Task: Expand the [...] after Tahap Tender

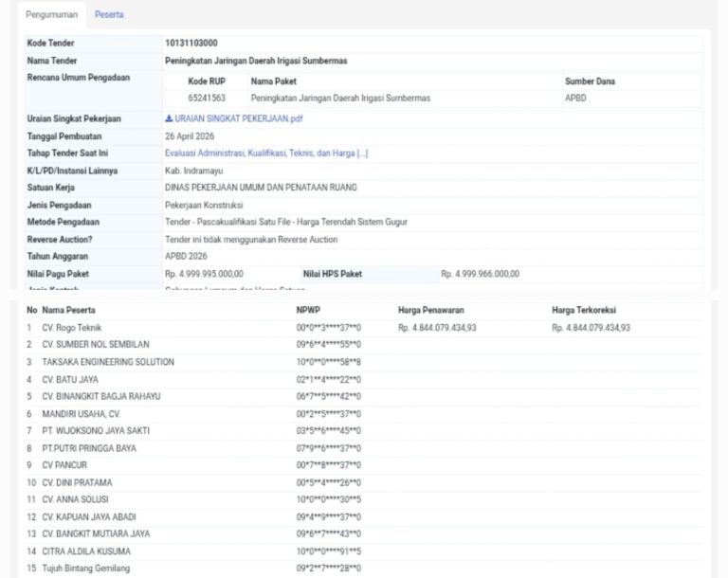Action: 363,154
